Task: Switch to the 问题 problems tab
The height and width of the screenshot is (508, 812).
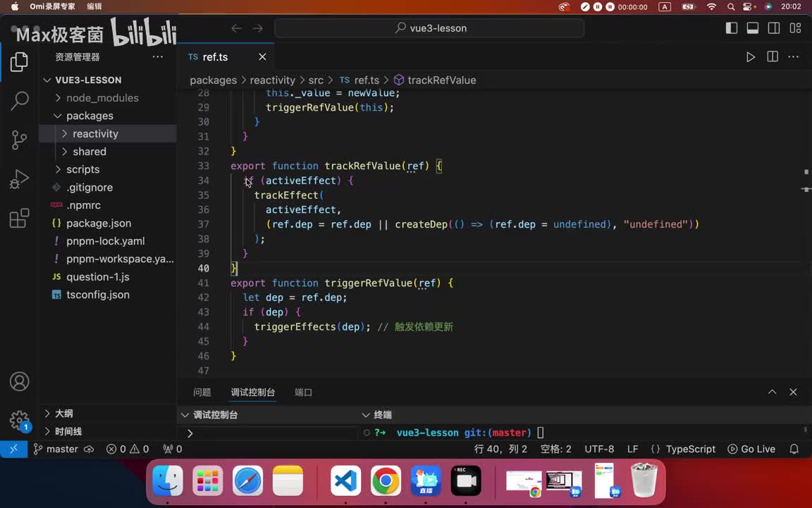Action: pos(202,392)
